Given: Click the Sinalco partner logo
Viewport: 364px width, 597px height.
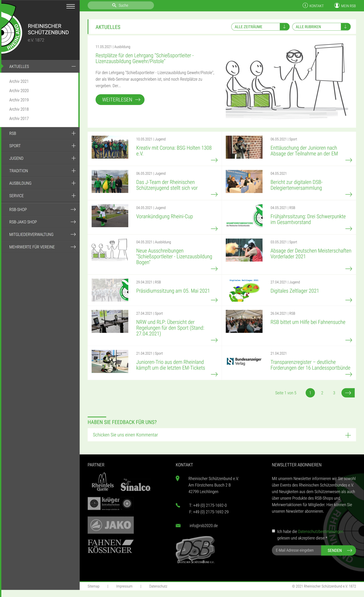Looking at the screenshot, I should click(x=135, y=485).
